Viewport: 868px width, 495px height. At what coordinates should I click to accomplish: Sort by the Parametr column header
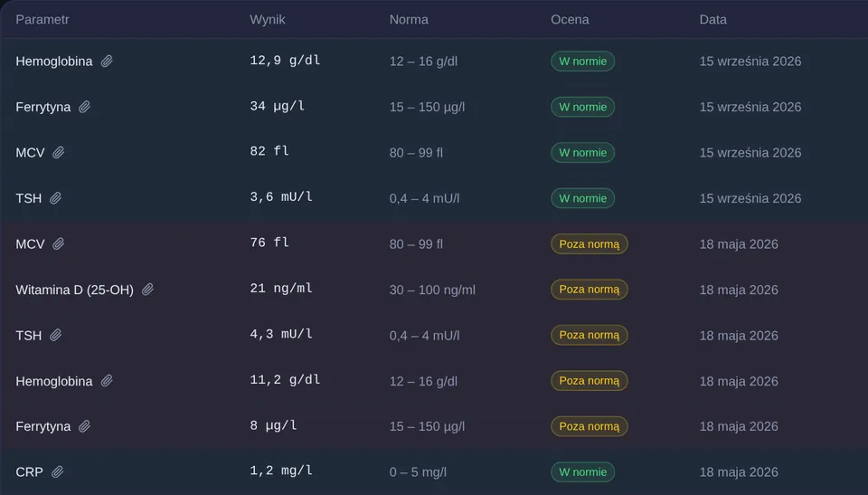pyautogui.click(x=42, y=19)
